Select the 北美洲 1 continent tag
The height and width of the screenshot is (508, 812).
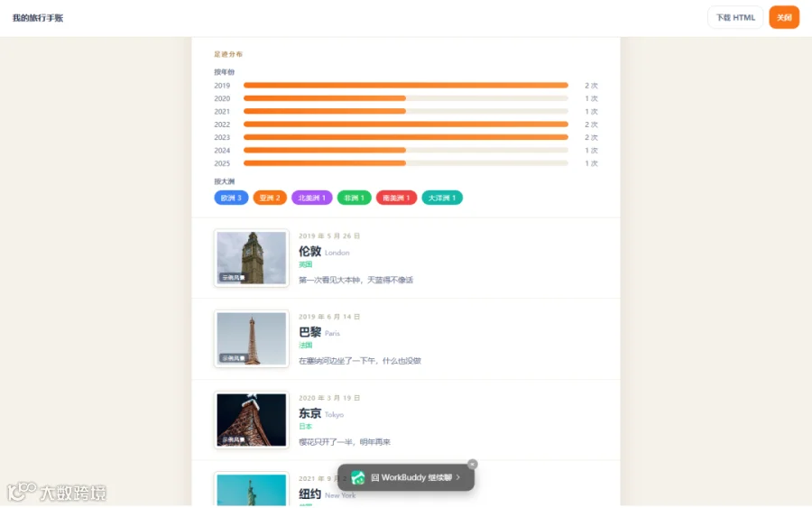312,198
